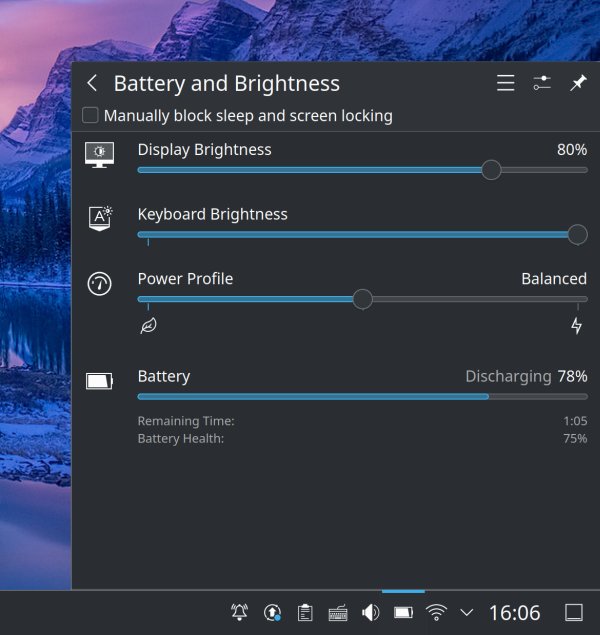Enable manually block sleep and screen locking
The image size is (600, 635).
(91, 115)
